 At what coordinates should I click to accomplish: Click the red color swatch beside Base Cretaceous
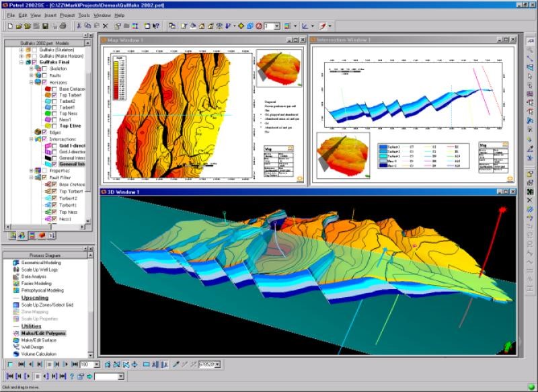(x=48, y=89)
